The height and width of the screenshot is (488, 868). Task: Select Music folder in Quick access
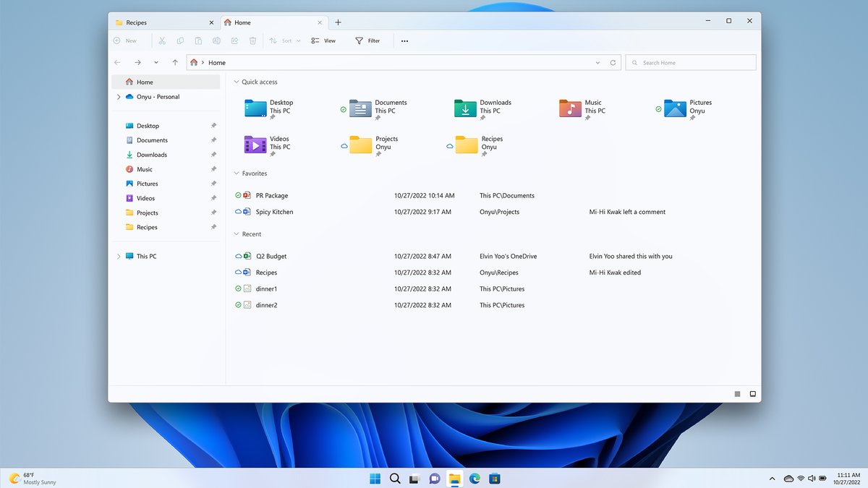(582, 108)
